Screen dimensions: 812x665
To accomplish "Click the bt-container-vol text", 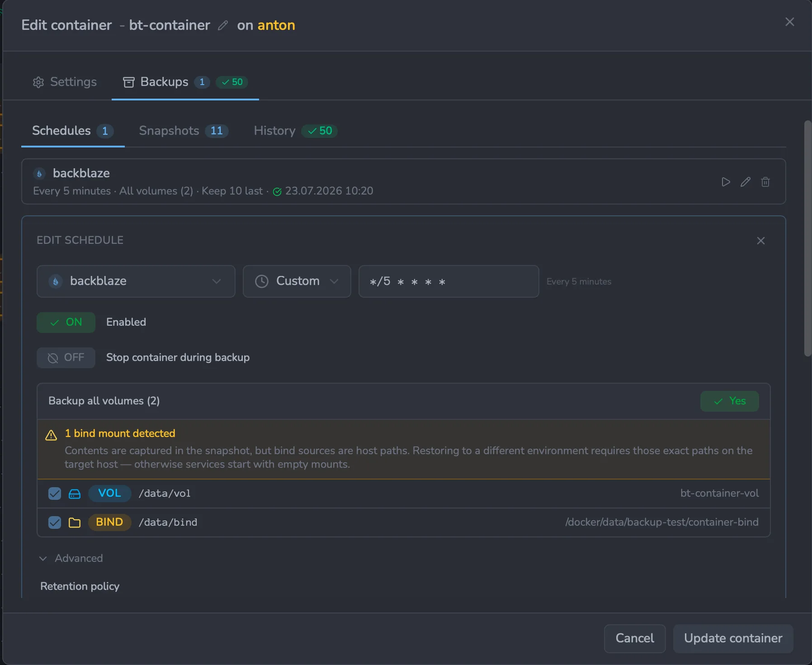I will point(719,493).
